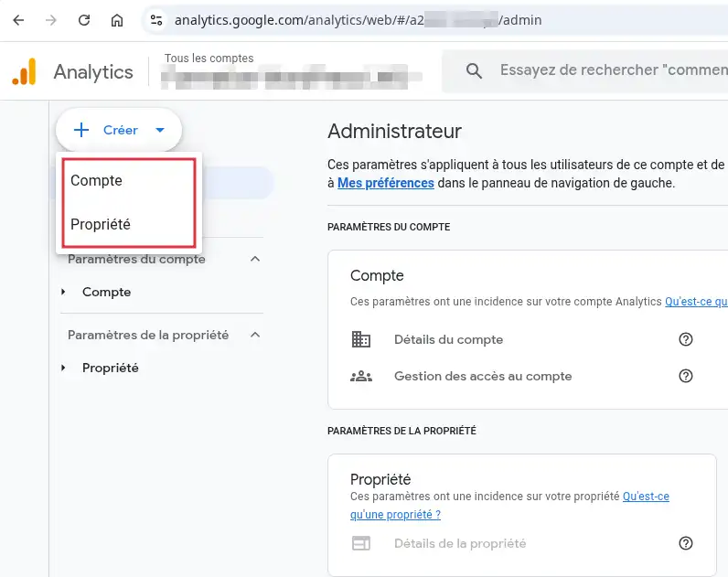728x577 pixels.
Task: Click help icon beside Gestion des accès
Action: (685, 376)
